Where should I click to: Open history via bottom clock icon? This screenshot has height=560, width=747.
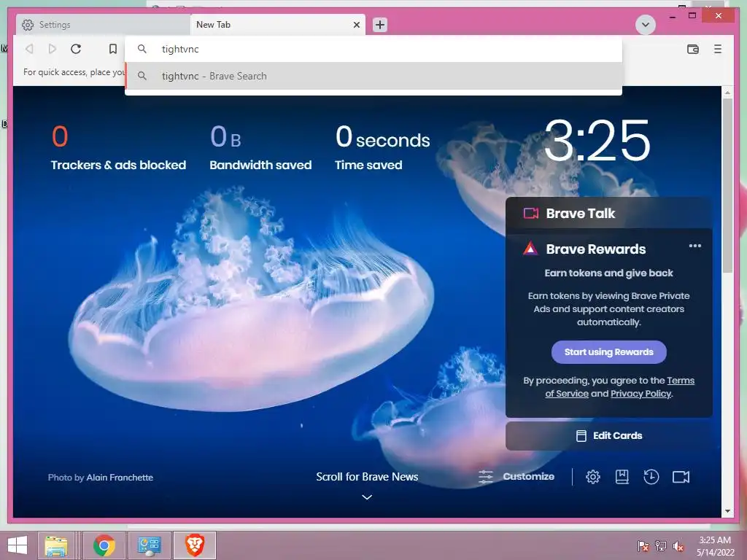coord(651,477)
